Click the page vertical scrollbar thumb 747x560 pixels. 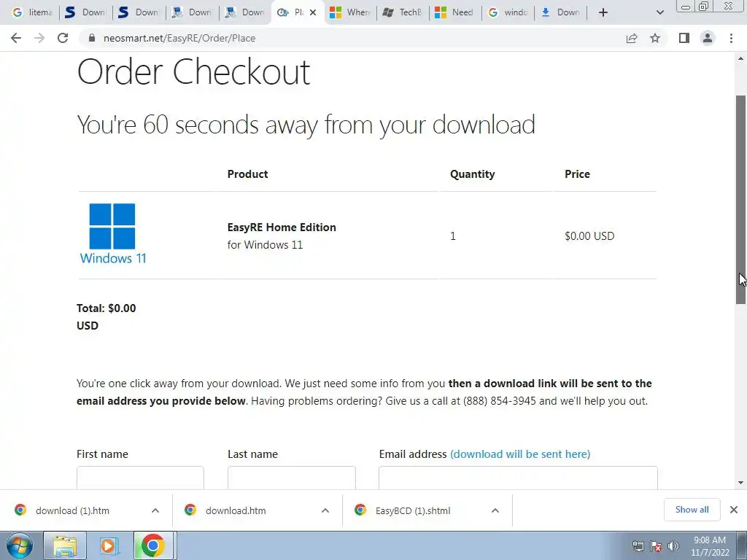coord(741,199)
